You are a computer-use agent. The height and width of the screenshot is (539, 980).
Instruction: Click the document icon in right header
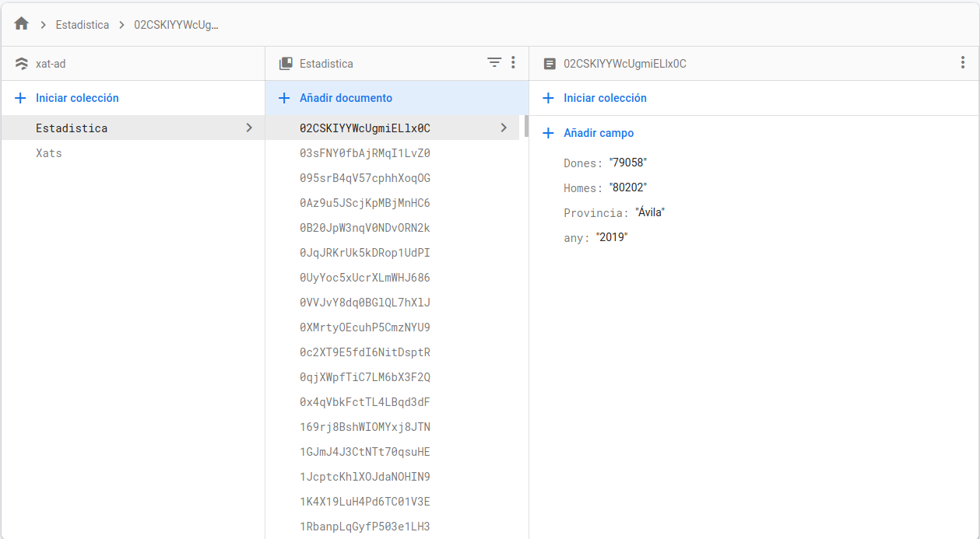pyautogui.click(x=550, y=64)
